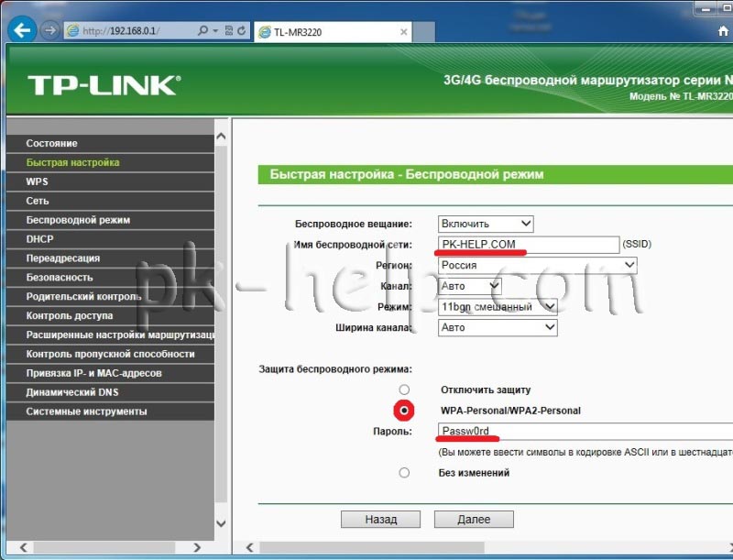This screenshot has width=733, height=560.
Task: Click the search magnifier icon in address bar
Action: coord(202,31)
